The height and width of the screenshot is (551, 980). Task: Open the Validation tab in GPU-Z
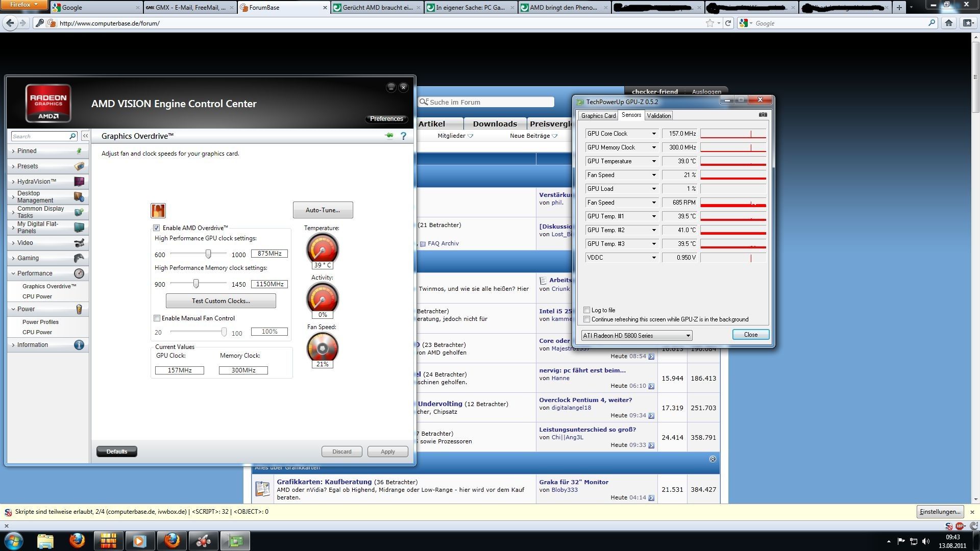click(658, 116)
